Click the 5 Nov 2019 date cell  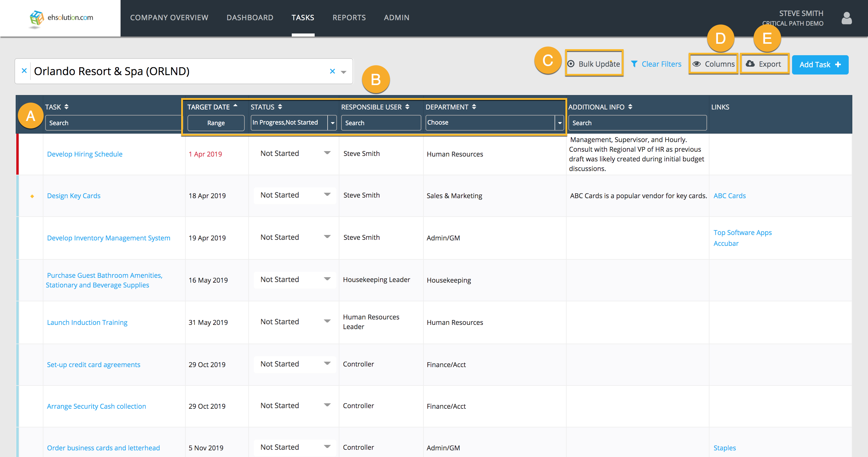click(x=206, y=448)
